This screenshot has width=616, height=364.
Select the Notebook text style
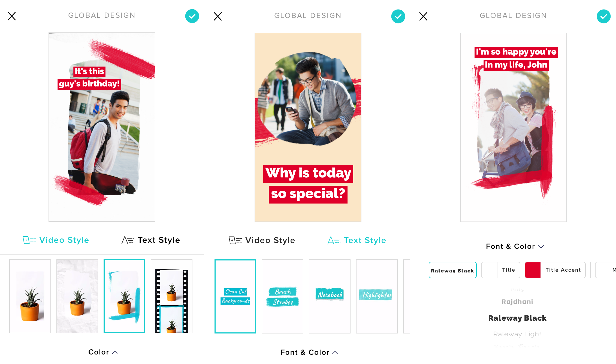click(330, 295)
